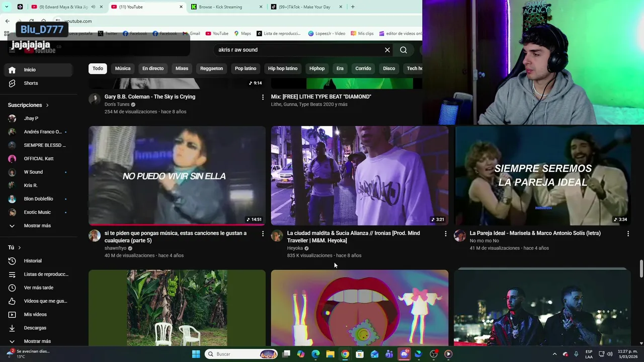Select the Reggaeton filter chip
644x362 pixels.
(211, 68)
